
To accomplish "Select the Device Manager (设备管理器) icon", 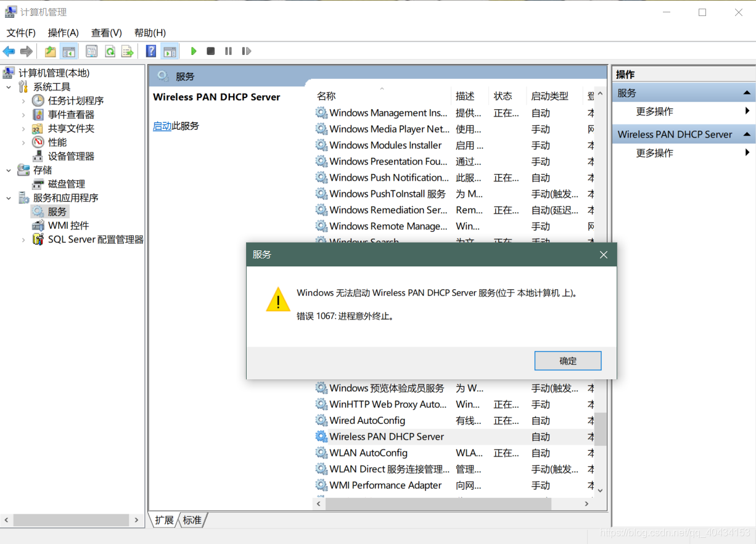I will [38, 156].
